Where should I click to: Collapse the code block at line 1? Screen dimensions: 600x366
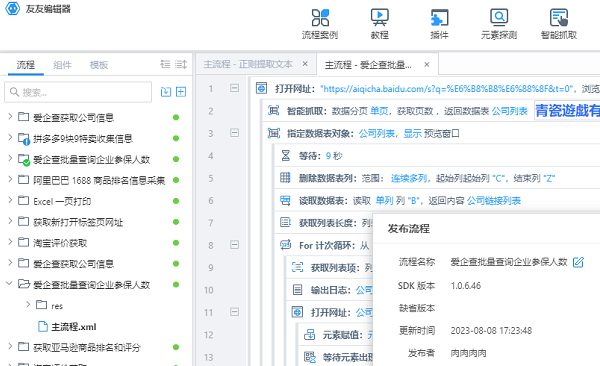click(235, 88)
